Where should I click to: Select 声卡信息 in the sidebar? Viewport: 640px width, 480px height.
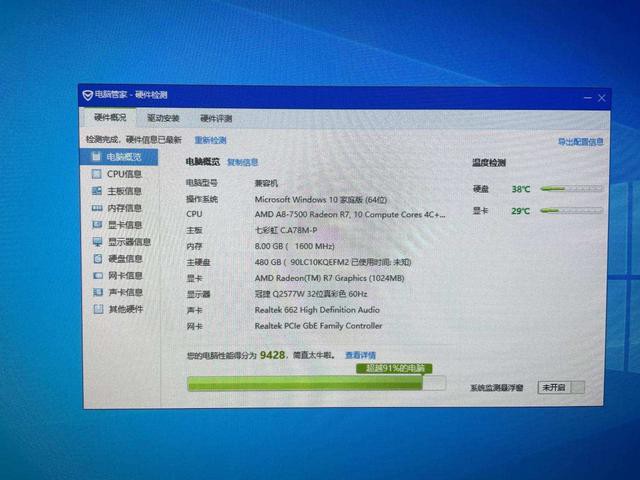[126, 292]
